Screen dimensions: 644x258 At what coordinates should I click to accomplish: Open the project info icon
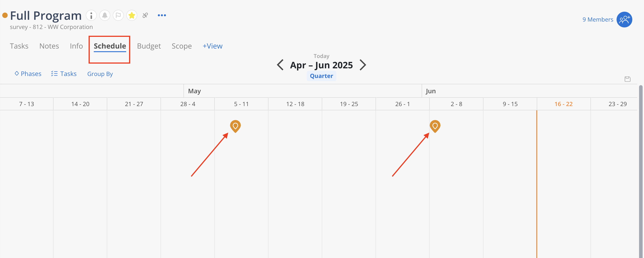point(91,16)
